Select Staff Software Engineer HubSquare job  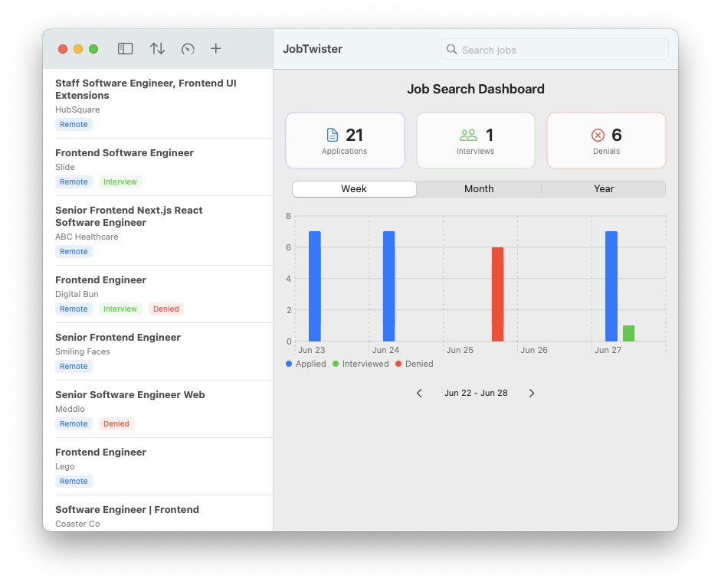(158, 104)
